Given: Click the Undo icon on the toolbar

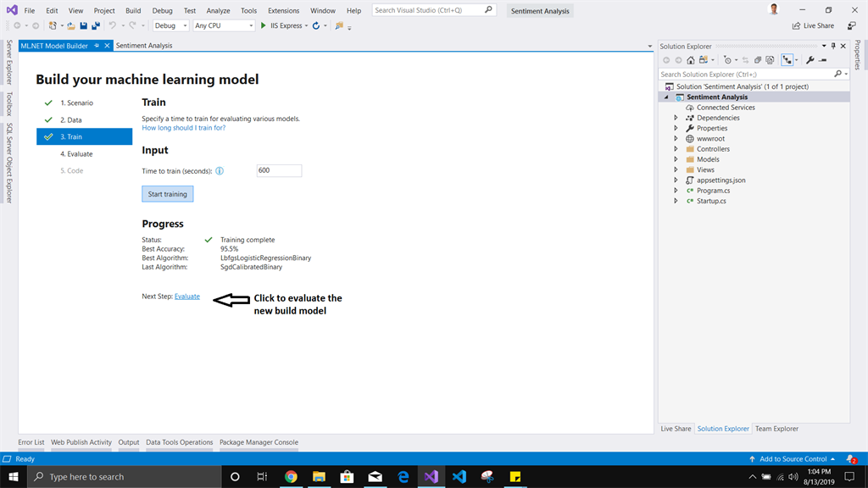Looking at the screenshot, I should 110,25.
